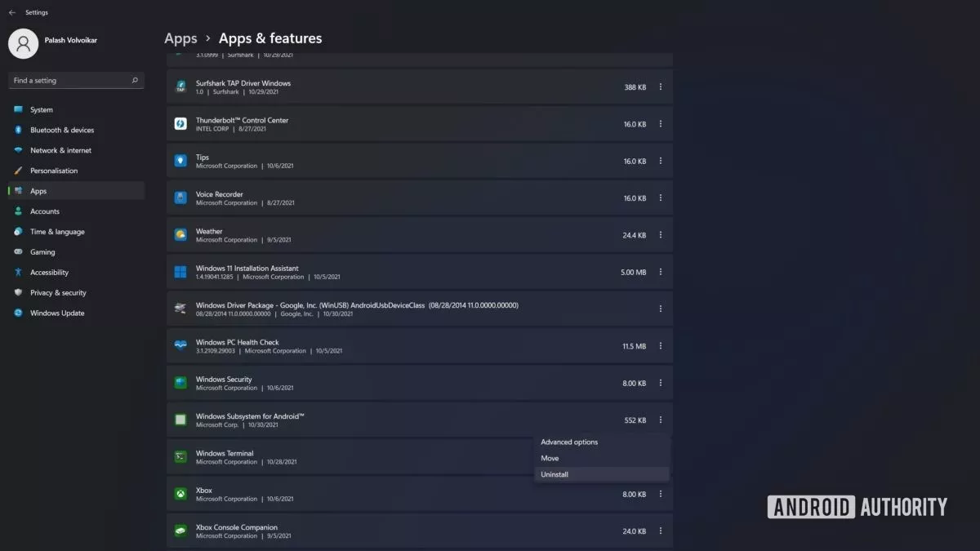Viewport: 980px width, 551px height.
Task: Click the Windows Terminal app icon
Action: (180, 457)
